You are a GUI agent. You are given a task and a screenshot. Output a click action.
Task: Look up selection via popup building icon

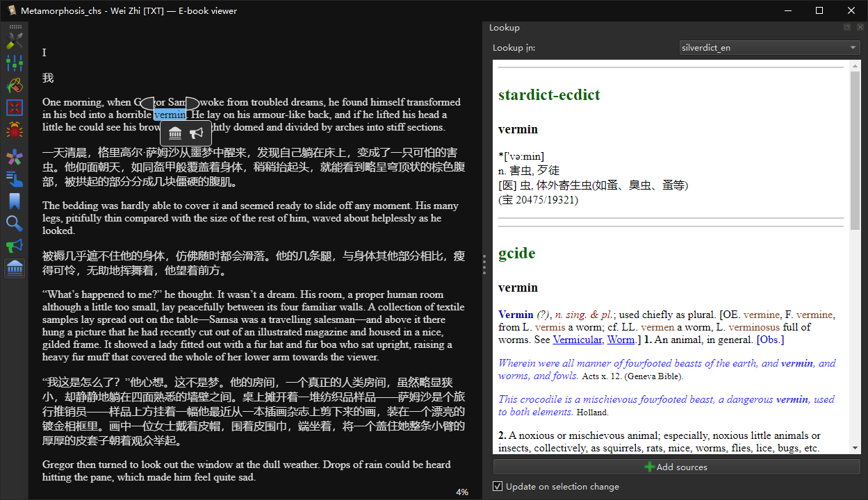coord(176,133)
